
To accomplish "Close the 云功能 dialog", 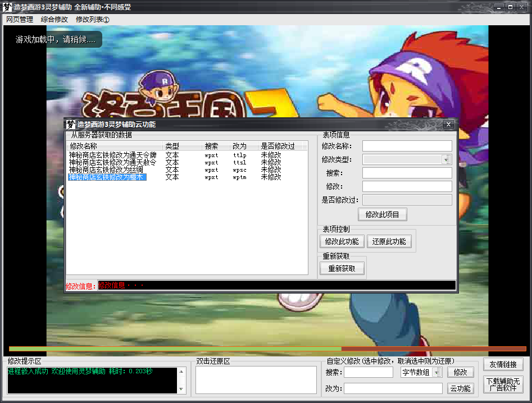I will pyautogui.click(x=448, y=125).
